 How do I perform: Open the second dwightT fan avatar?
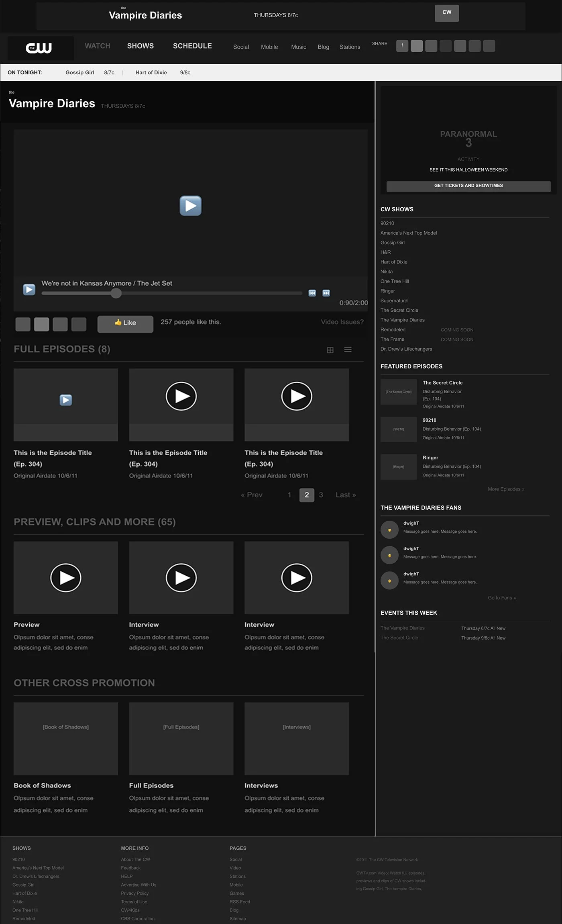389,555
